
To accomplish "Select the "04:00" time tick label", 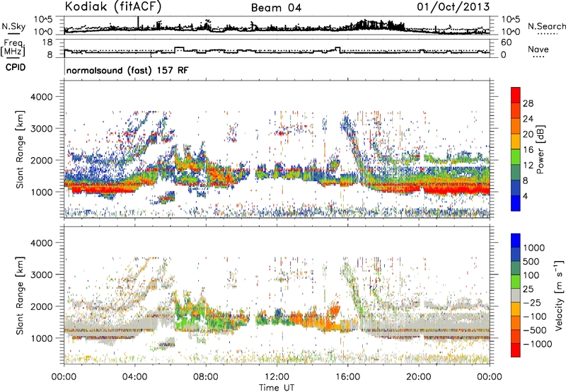I will coord(134,377).
